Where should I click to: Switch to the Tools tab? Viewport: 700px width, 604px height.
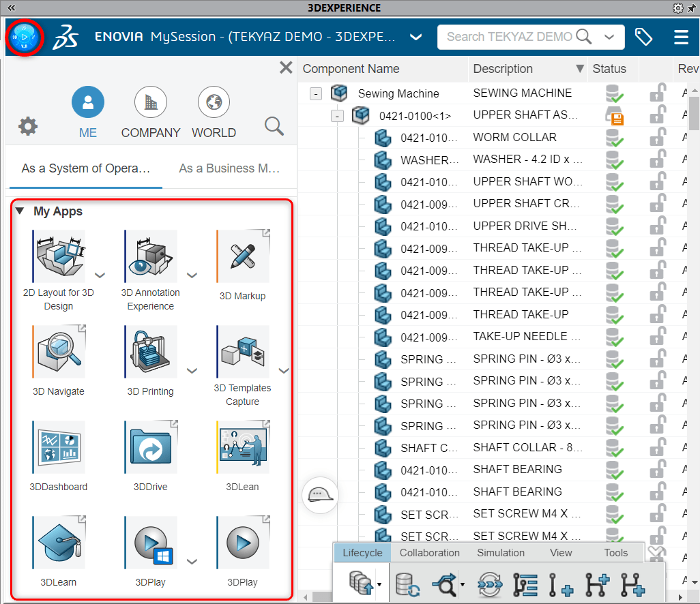click(x=615, y=553)
